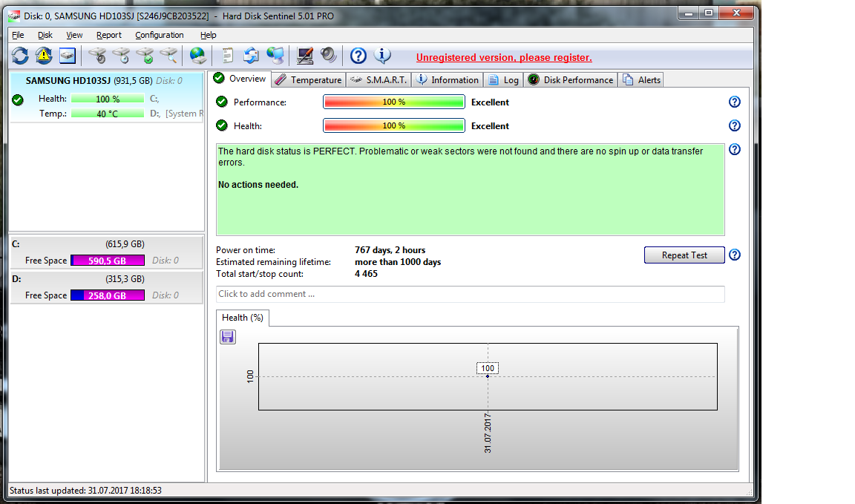Click the No actions needed. text
Viewport: 855px width, 504px height.
[258, 184]
